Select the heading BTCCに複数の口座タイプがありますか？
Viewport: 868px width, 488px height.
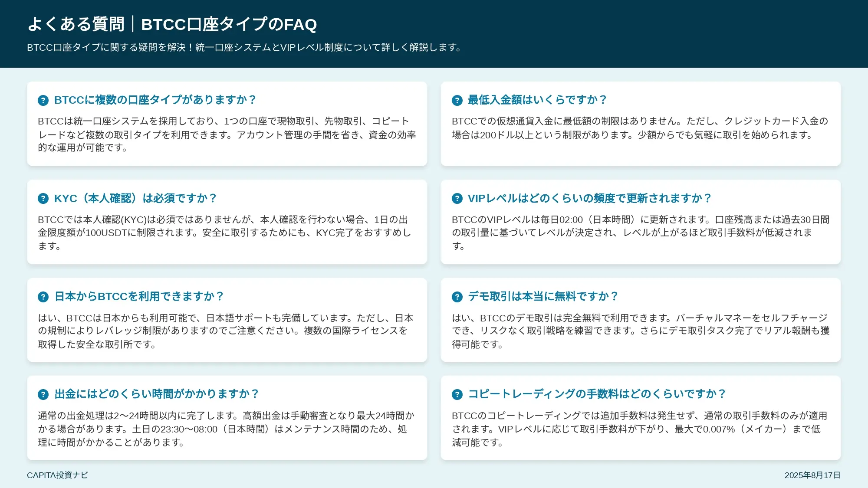tap(155, 100)
